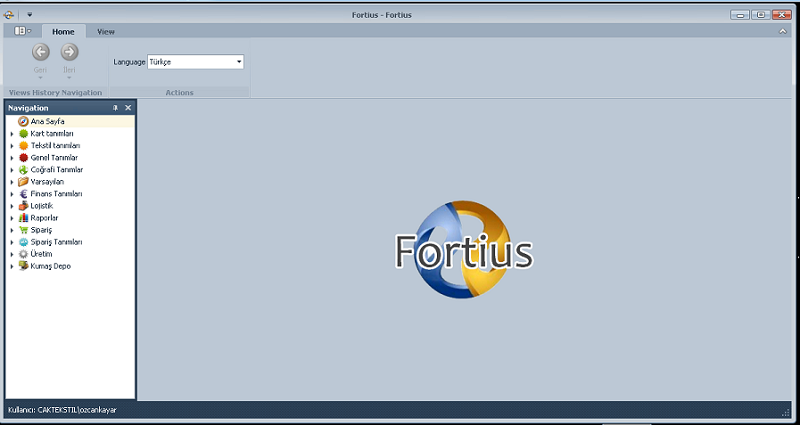Close the Navigation panel
This screenshot has width=800, height=425.
(x=128, y=108)
